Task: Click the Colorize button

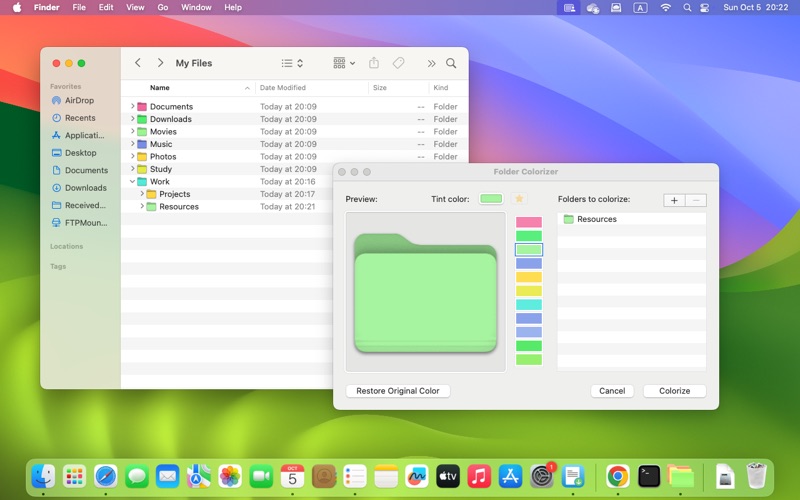Action: coord(674,391)
